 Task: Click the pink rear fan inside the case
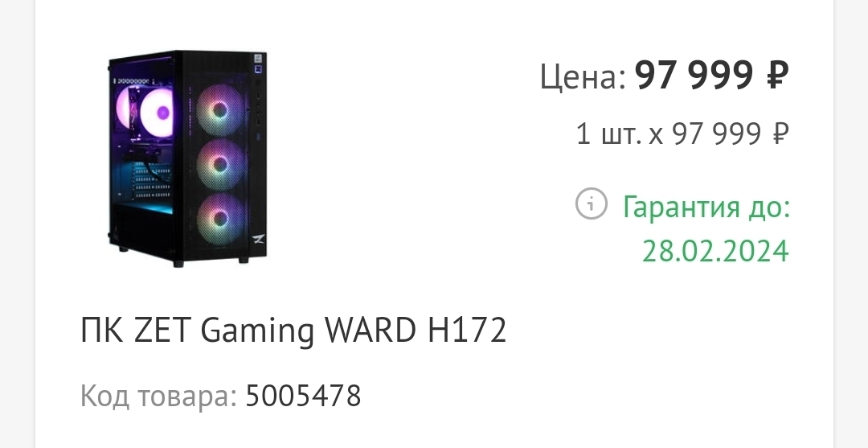point(124,107)
